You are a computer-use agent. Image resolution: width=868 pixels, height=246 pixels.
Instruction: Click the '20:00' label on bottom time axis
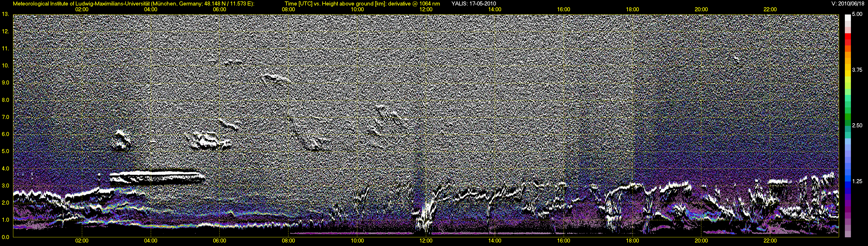click(x=701, y=241)
